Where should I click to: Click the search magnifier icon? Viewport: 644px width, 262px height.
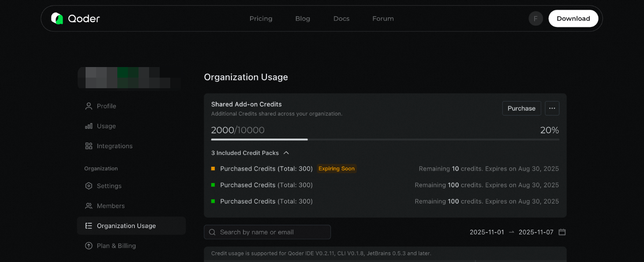point(212,232)
